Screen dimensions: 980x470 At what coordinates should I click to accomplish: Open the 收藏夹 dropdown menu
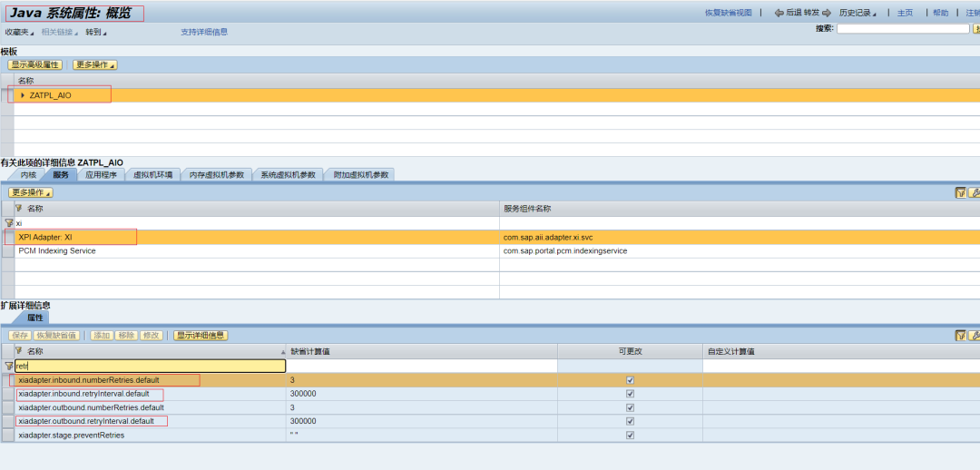pyautogui.click(x=19, y=32)
